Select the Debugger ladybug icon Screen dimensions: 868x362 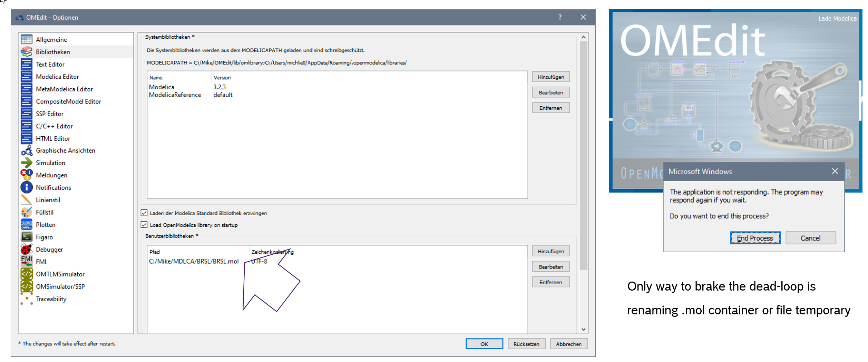coord(26,249)
